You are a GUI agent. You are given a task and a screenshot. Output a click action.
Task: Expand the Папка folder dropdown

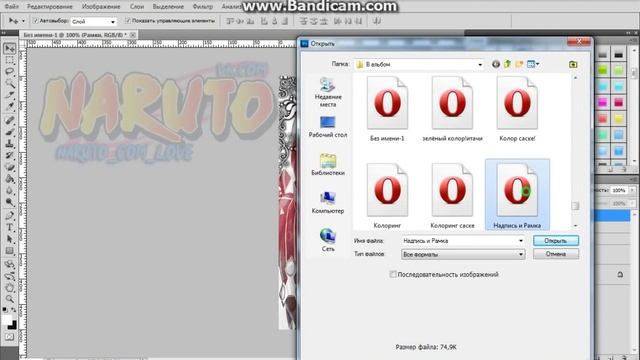pos(480,64)
